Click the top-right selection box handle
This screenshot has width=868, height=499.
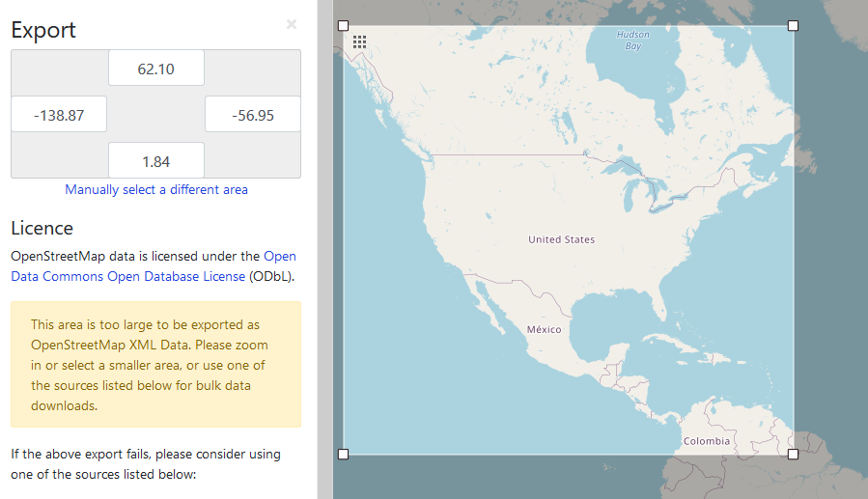click(x=793, y=25)
